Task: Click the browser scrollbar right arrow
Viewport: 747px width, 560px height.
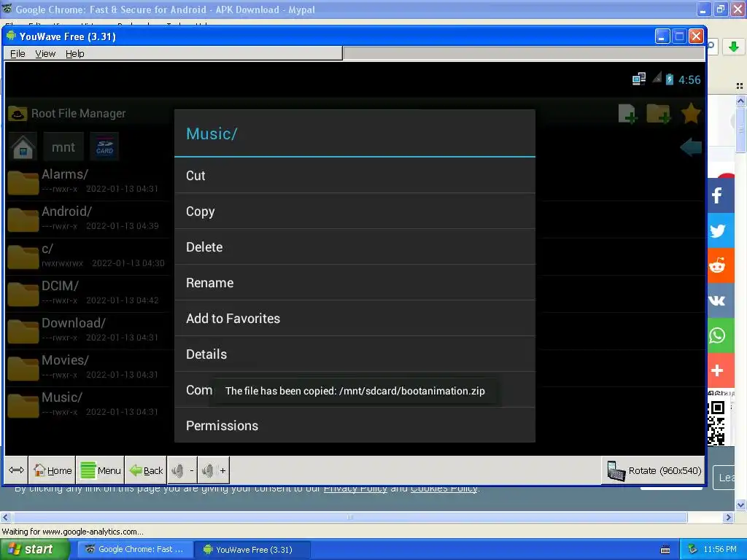Action: pos(729,517)
